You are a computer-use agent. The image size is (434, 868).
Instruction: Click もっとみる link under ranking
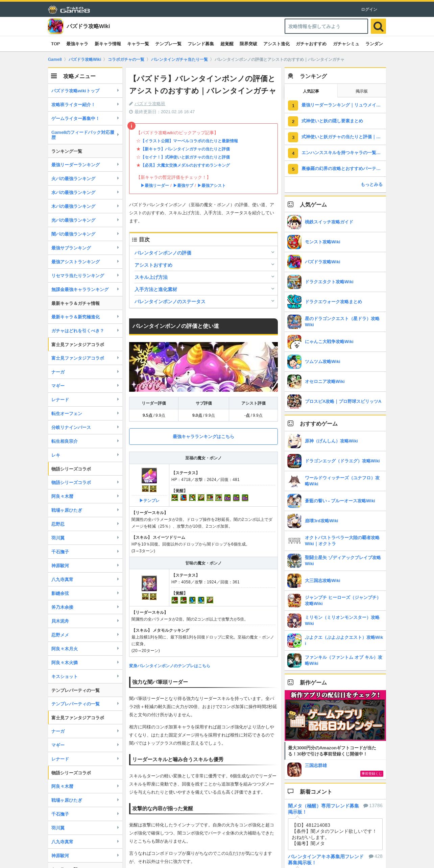pyautogui.click(x=371, y=185)
